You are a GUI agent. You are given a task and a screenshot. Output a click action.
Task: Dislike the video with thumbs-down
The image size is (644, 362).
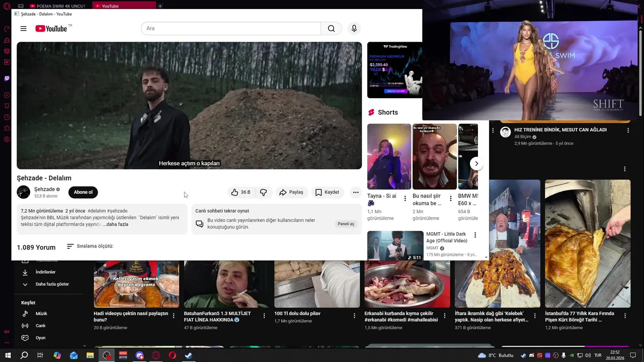pyautogui.click(x=263, y=192)
